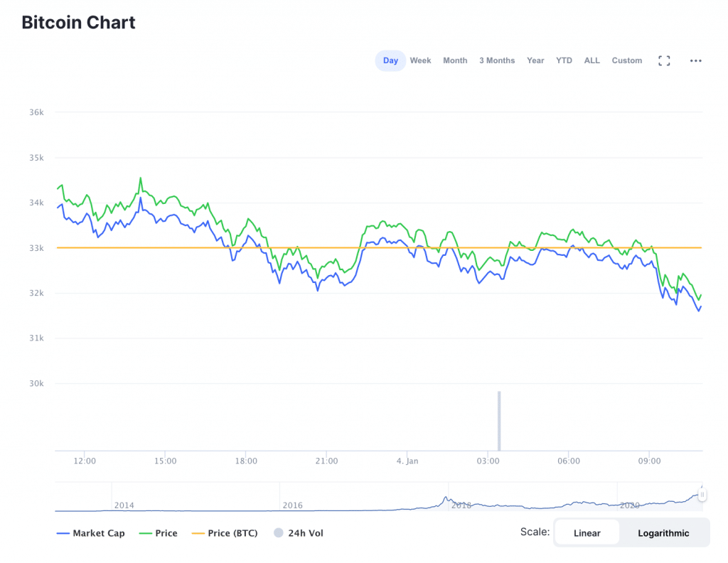Switch to Month time range
The image size is (728, 563).
pos(455,60)
